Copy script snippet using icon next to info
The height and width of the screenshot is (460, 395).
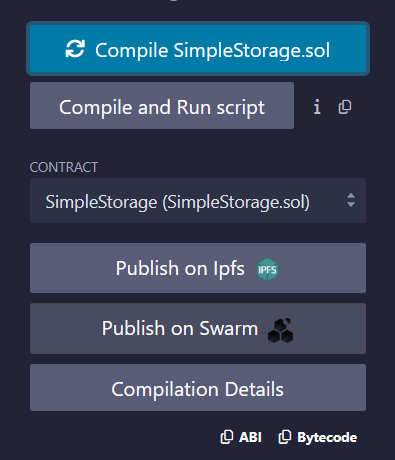345,107
